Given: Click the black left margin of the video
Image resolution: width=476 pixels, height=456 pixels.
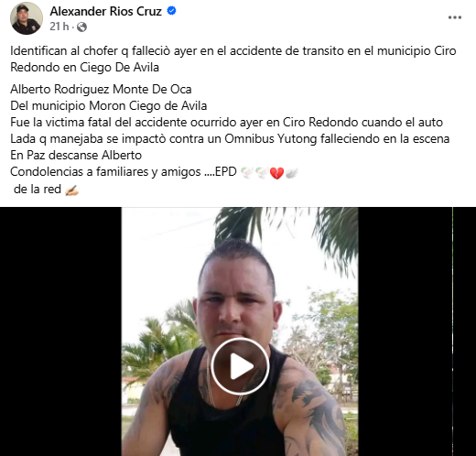Looking at the screenshot, I should click(x=60, y=331).
